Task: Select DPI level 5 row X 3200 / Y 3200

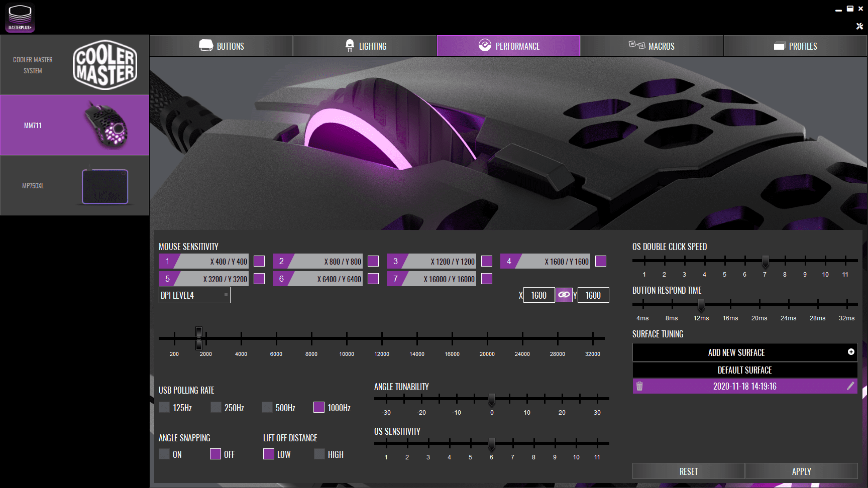Action: click(203, 279)
